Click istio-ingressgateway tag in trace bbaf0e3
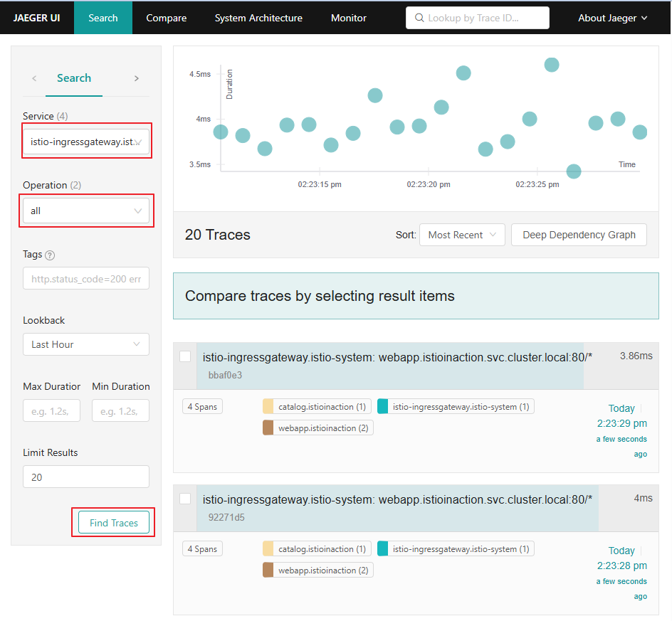Screen dimensions: 672x621 (456, 406)
